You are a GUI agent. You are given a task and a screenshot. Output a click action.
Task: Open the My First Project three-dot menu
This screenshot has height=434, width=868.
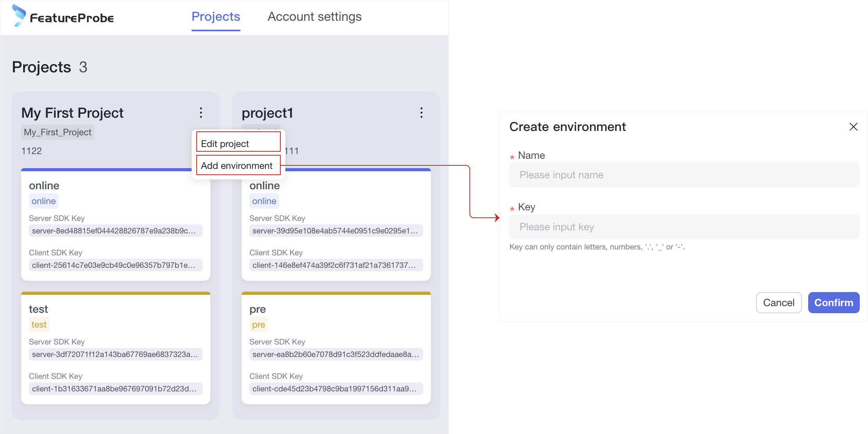pyautogui.click(x=201, y=113)
